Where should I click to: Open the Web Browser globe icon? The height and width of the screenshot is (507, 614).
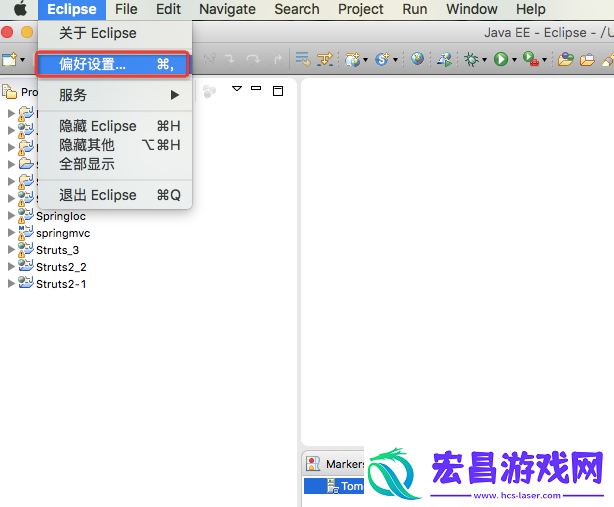click(x=417, y=59)
